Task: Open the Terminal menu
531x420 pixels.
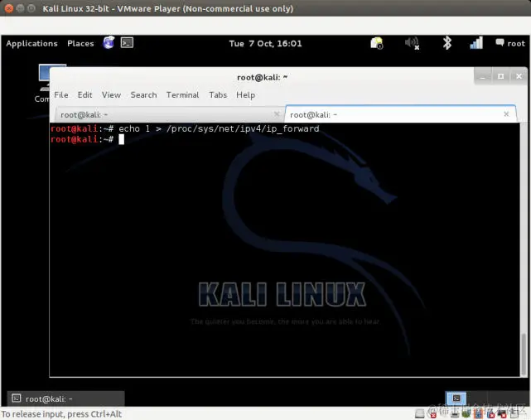Action: coord(182,94)
